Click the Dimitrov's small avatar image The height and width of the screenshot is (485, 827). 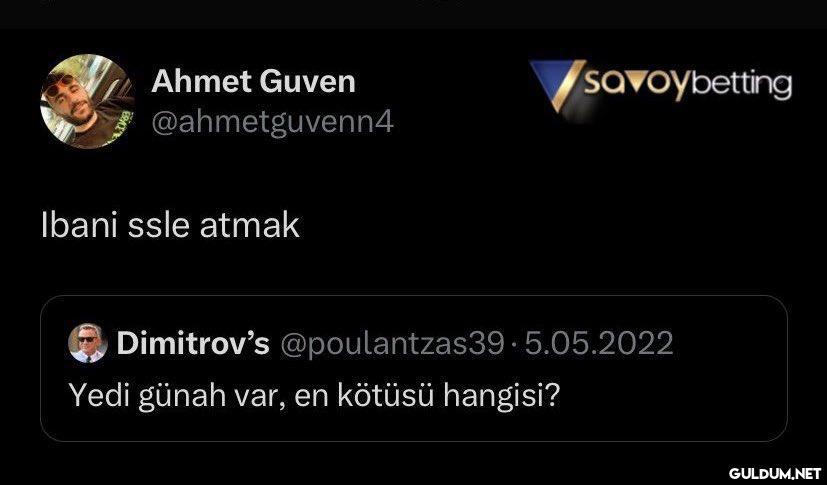point(88,343)
